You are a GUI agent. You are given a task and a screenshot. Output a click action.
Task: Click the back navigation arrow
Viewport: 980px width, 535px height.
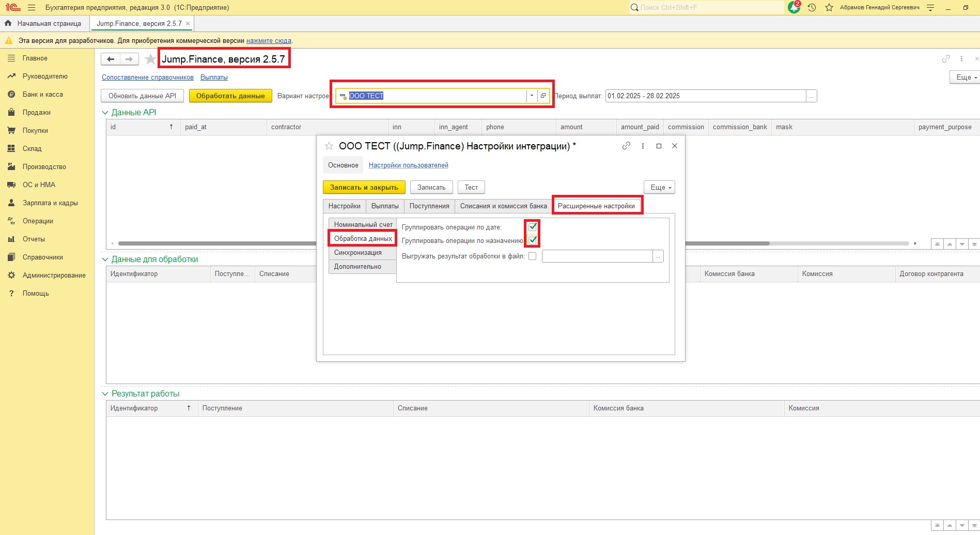click(111, 59)
